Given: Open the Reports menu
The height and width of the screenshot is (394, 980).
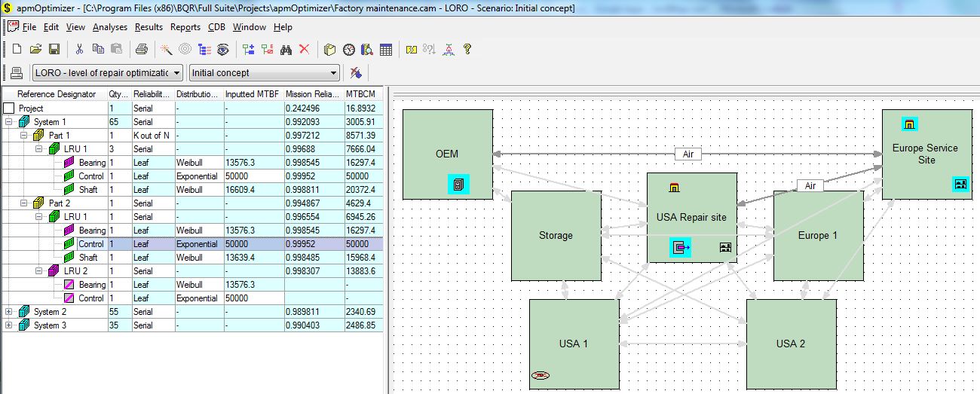Looking at the screenshot, I should point(185,27).
